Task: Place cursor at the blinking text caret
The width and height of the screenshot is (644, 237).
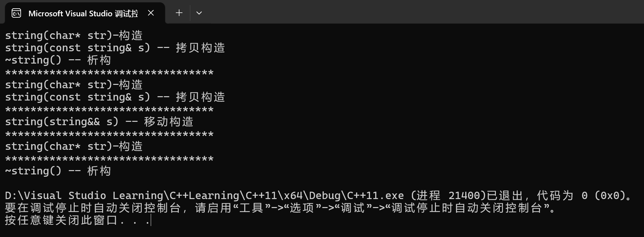Action: click(x=151, y=220)
